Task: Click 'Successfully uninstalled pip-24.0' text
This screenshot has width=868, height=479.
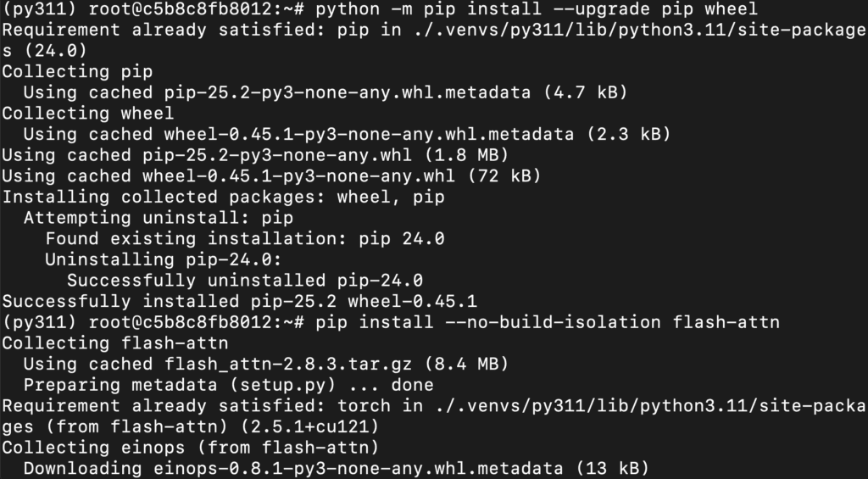Action: [x=245, y=280]
